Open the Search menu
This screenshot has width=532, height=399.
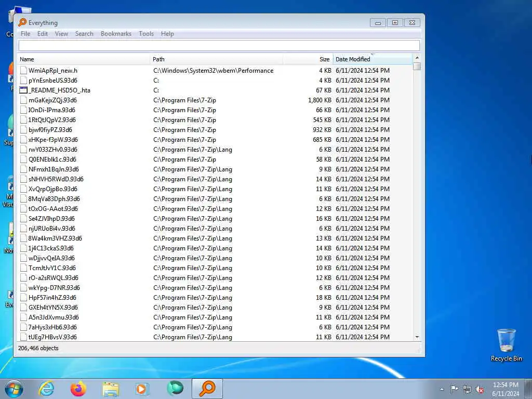coord(84,34)
